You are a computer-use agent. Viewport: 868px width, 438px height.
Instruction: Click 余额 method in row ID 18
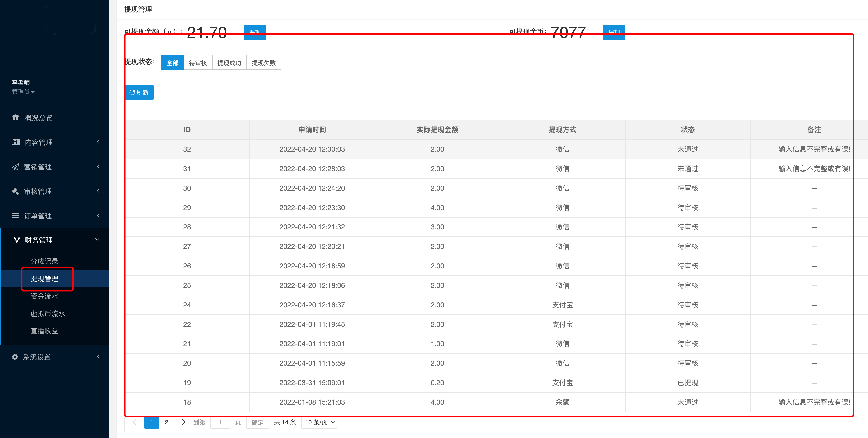click(562, 402)
